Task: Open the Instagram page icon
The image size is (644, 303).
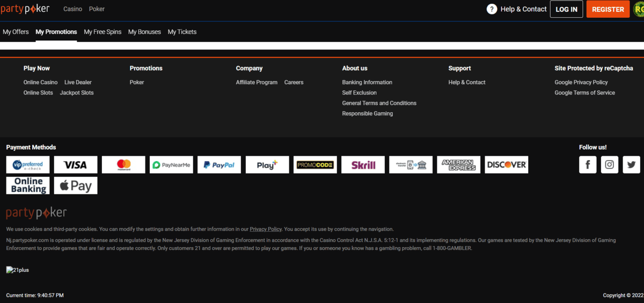Action: point(610,165)
